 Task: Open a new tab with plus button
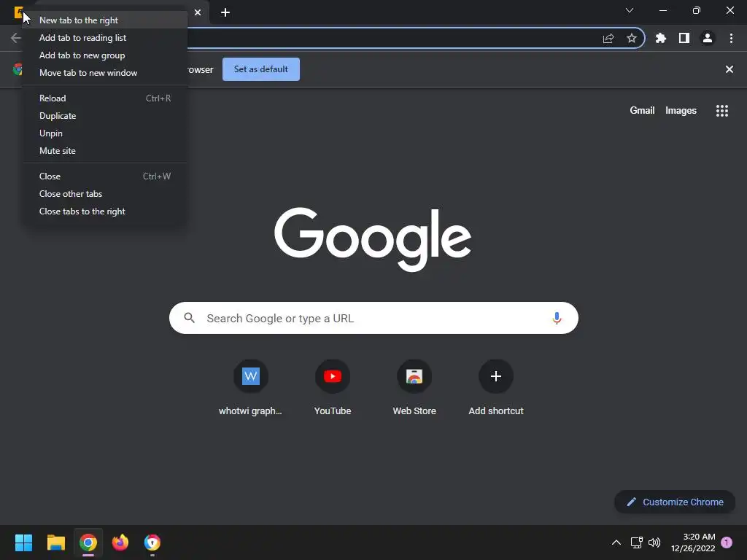[x=225, y=12]
